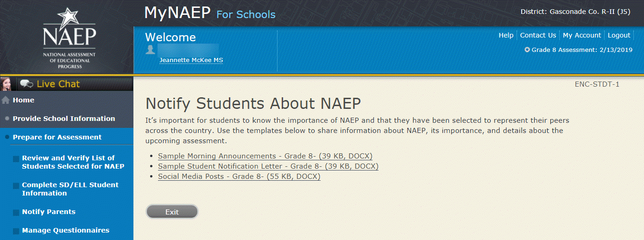The height and width of the screenshot is (240, 644).
Task: Click the Live Chat speech bubble icon
Action: pyautogui.click(x=26, y=84)
